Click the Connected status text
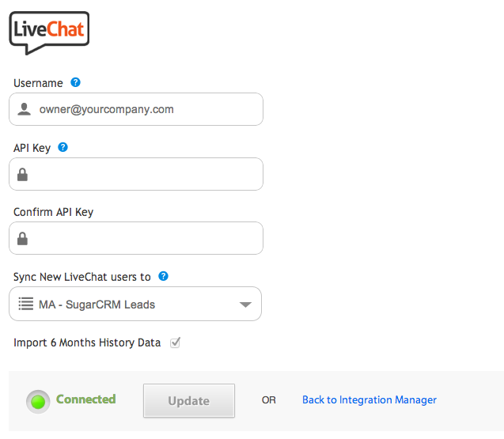The image size is (504, 439). [85, 399]
